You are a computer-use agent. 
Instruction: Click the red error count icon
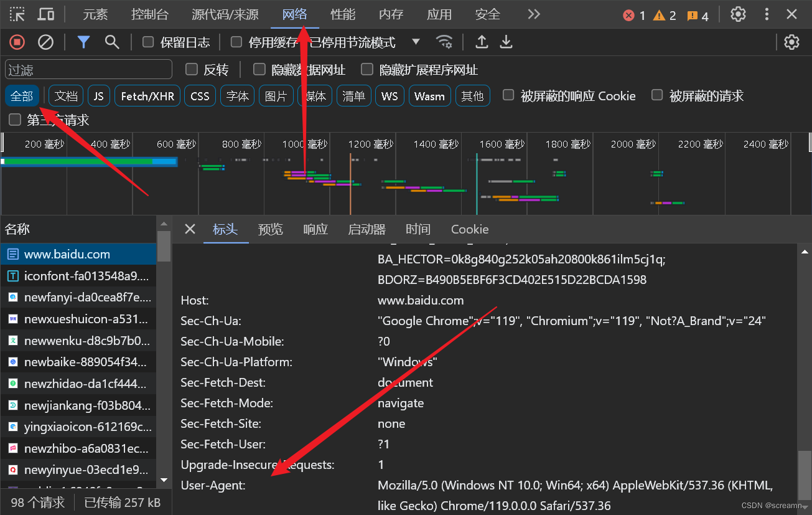click(628, 16)
